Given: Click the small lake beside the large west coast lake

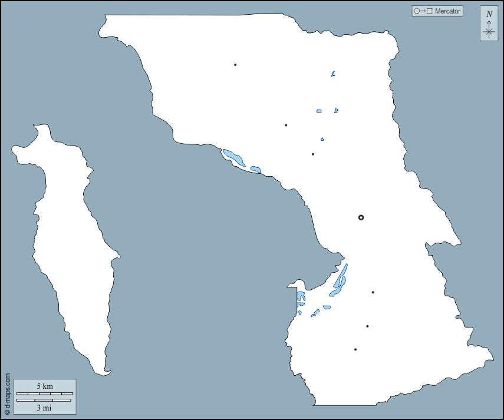Looking at the screenshot, I should [x=255, y=170].
